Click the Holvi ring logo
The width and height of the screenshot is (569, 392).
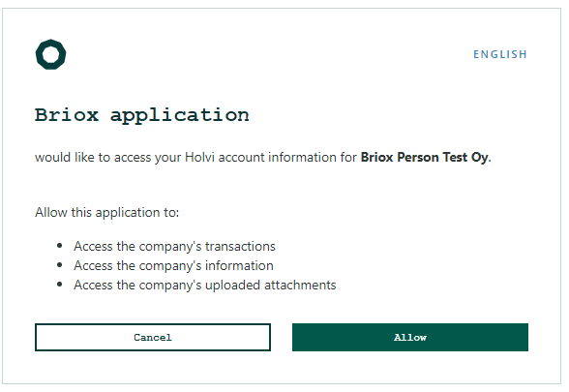[50, 54]
